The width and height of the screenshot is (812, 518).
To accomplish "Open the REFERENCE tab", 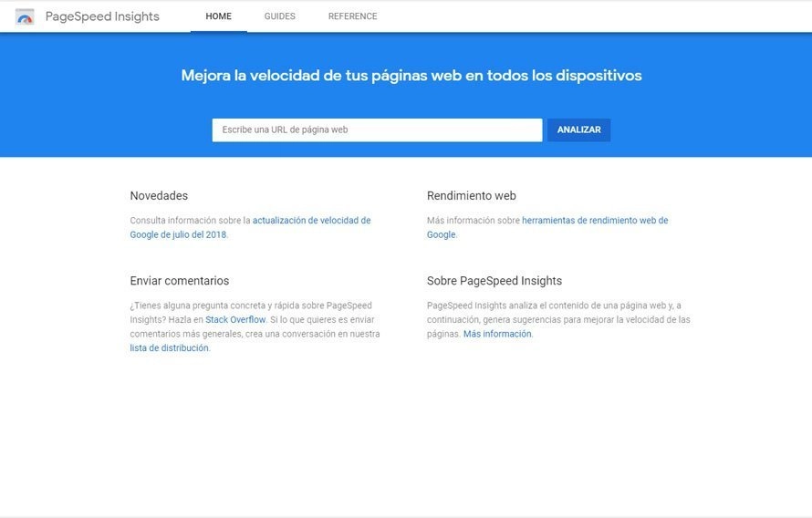I will click(x=353, y=16).
